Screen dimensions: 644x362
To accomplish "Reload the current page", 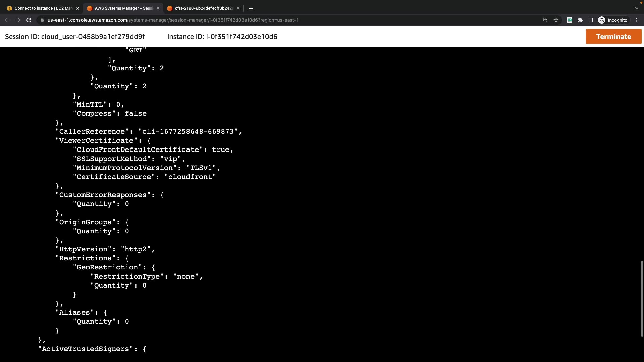I will pyautogui.click(x=29, y=20).
